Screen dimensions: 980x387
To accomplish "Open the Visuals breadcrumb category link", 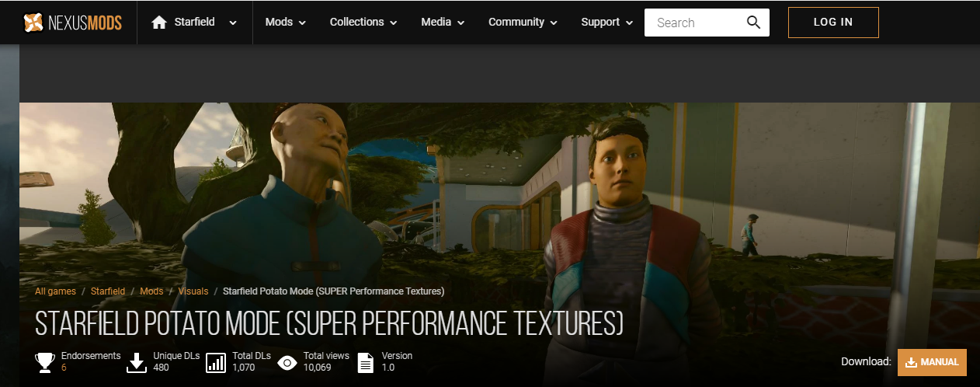I will click(x=193, y=291).
